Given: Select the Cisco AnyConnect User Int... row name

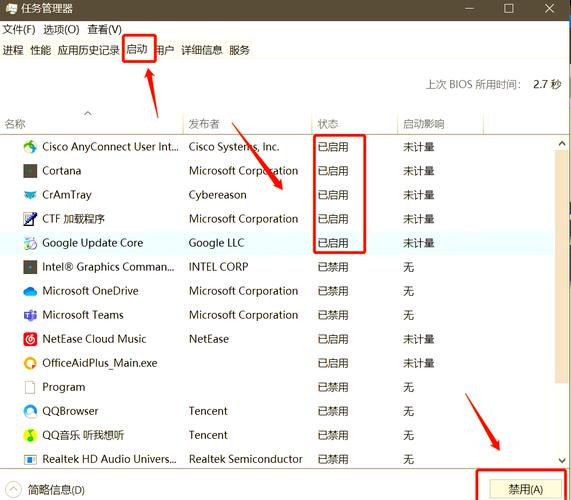Looking at the screenshot, I should click(x=110, y=147).
